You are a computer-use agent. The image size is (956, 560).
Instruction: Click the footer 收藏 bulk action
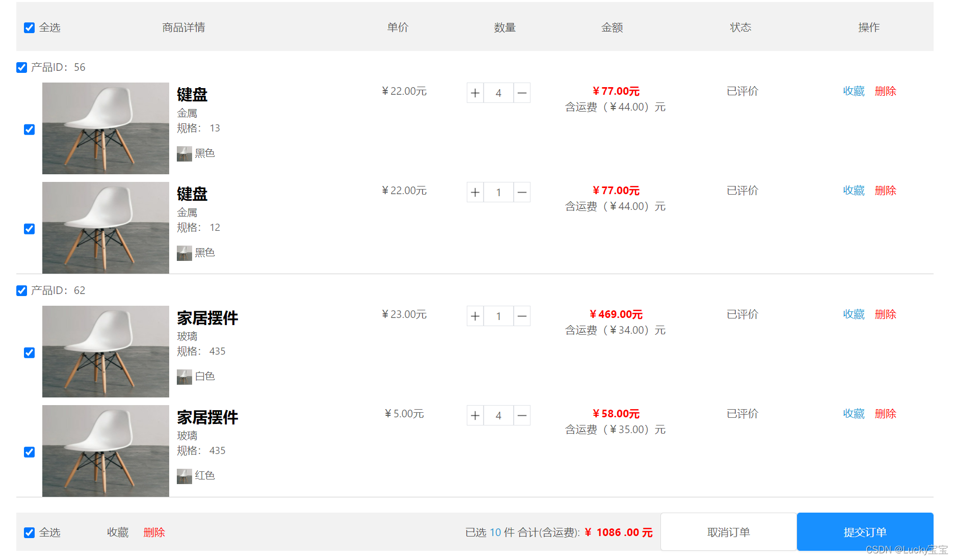118,532
